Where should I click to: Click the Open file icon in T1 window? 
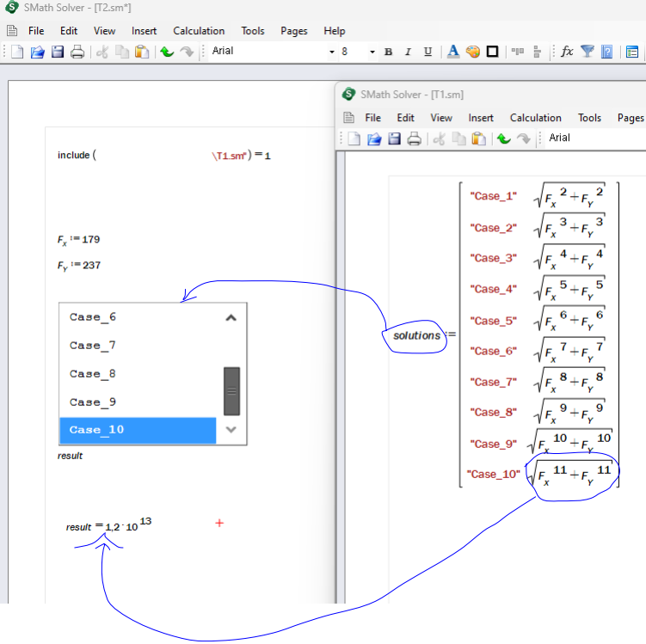click(374, 138)
